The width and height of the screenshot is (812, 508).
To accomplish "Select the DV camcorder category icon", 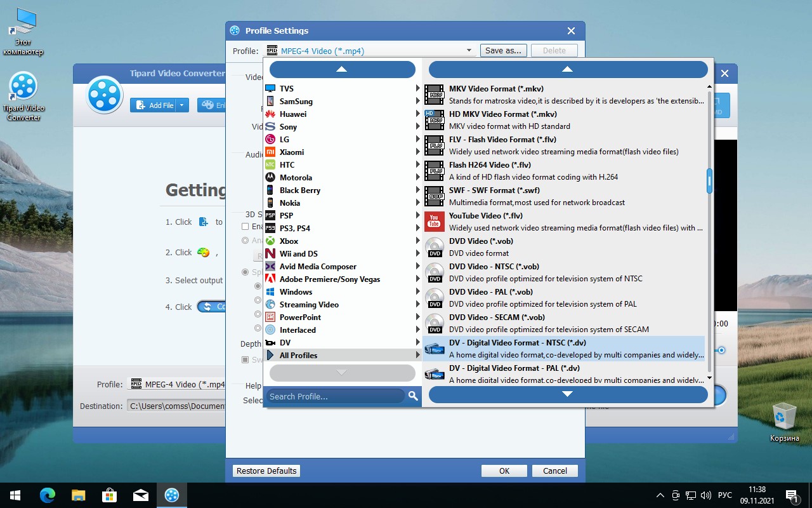I will 270,342.
